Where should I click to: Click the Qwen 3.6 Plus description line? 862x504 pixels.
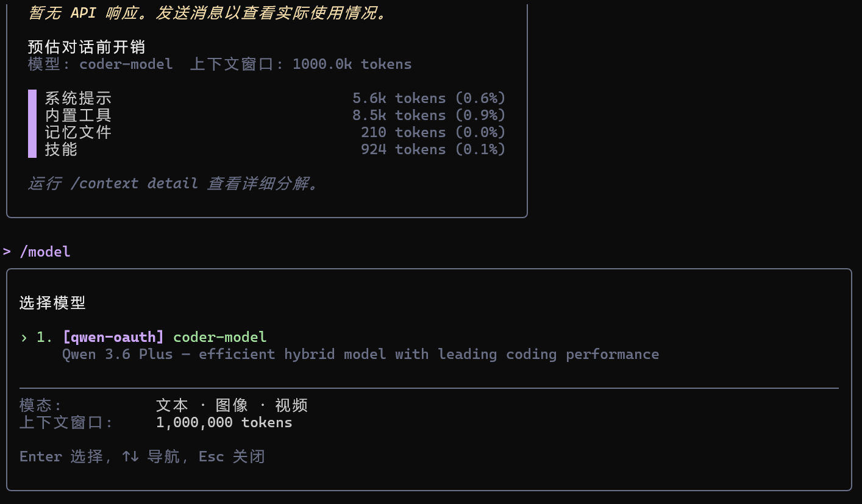coord(360,354)
